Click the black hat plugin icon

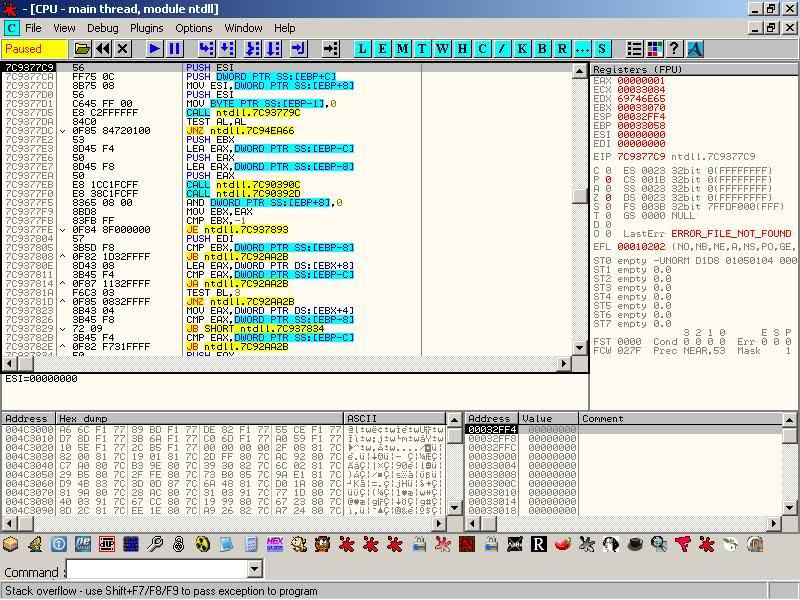[x=635, y=544]
